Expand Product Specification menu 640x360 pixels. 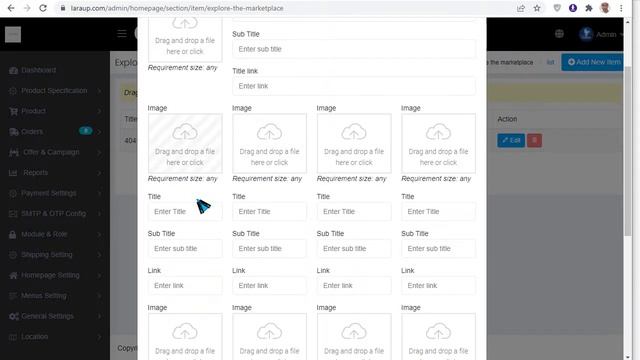coord(55,91)
